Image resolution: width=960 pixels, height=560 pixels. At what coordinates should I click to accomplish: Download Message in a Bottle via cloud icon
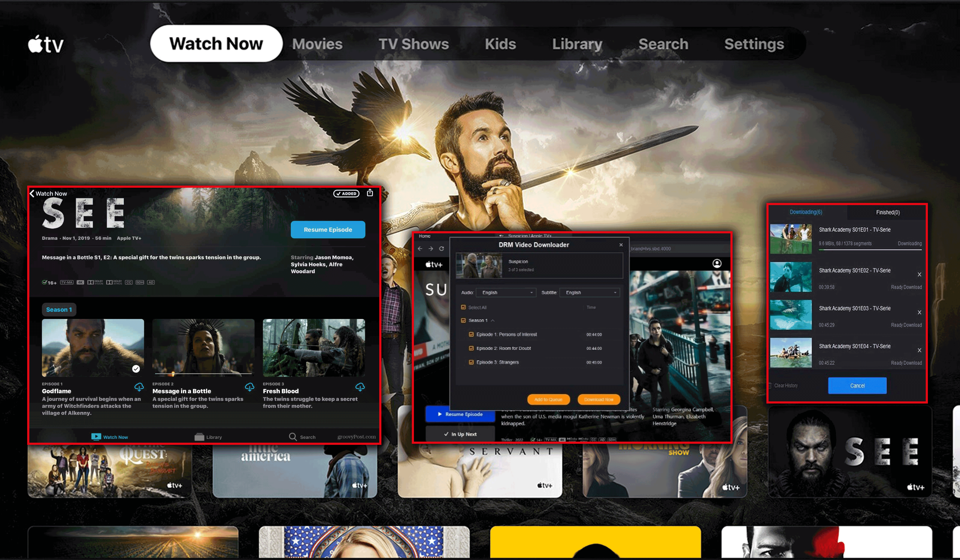(x=249, y=387)
